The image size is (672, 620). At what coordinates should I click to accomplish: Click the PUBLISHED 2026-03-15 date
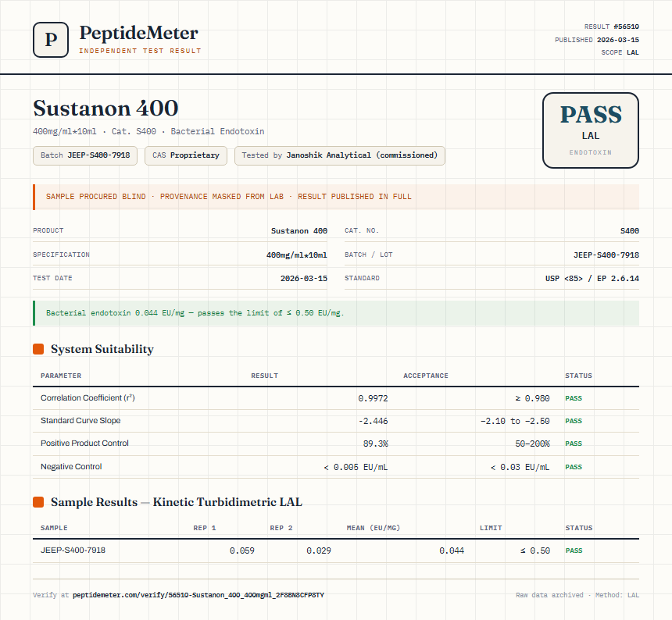(596, 40)
